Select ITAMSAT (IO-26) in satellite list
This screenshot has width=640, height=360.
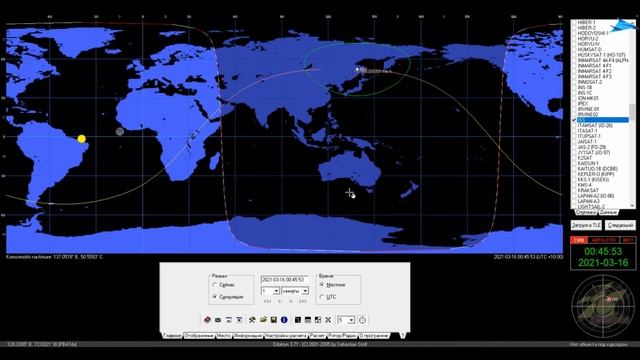595,125
